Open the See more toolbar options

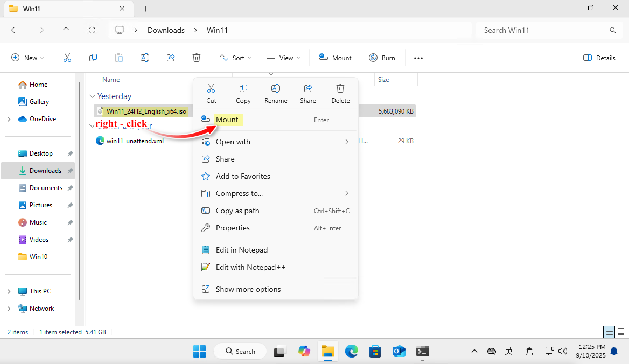point(418,58)
